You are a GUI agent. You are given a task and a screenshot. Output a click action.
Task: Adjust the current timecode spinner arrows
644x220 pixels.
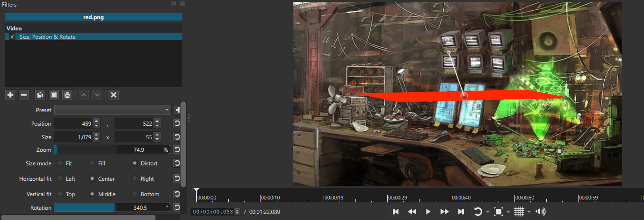238,212
